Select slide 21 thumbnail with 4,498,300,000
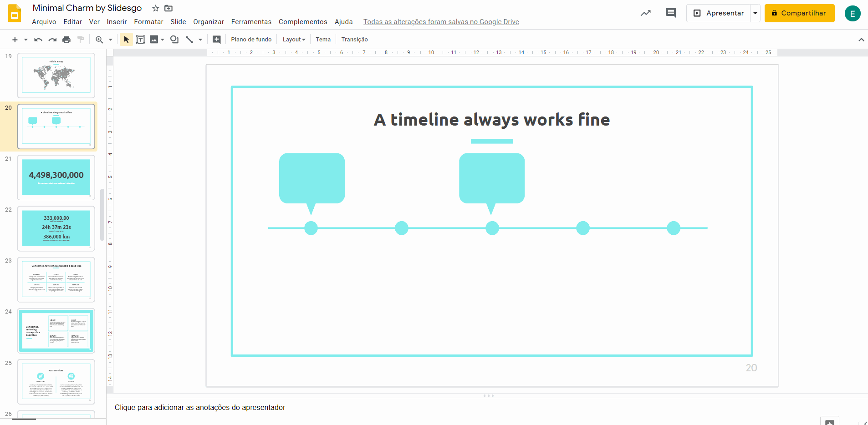Screen dimensions: 868x425 [x=56, y=177]
